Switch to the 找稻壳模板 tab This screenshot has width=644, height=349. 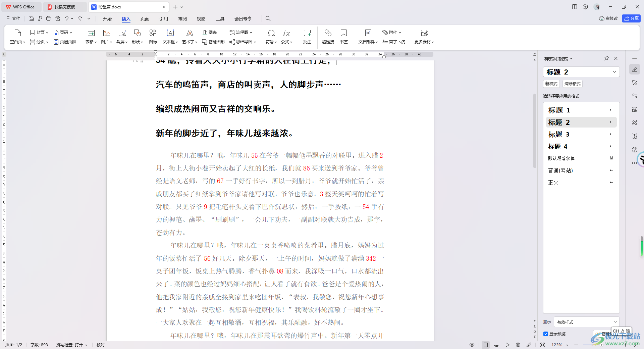tap(64, 7)
